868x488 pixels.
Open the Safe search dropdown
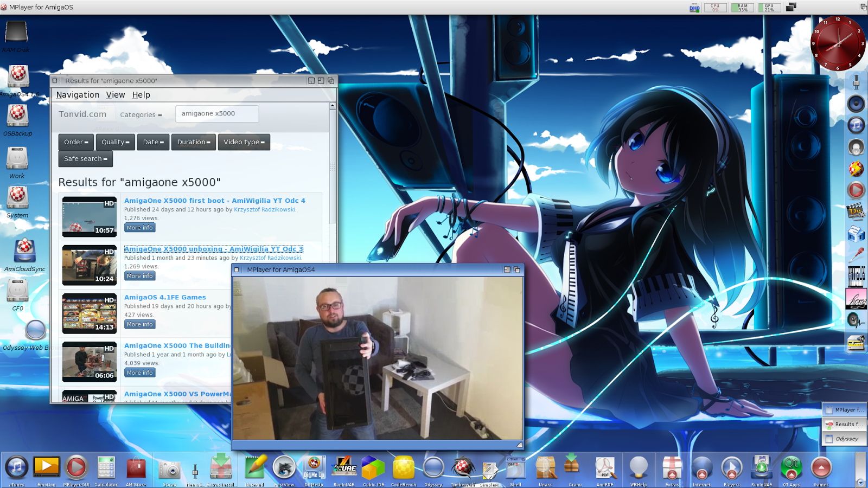86,159
